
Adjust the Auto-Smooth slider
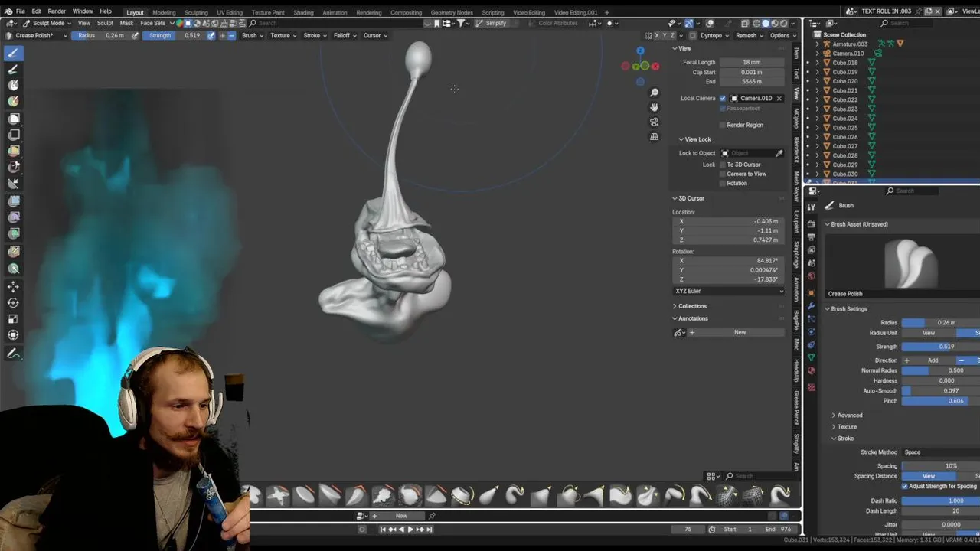pyautogui.click(x=941, y=391)
